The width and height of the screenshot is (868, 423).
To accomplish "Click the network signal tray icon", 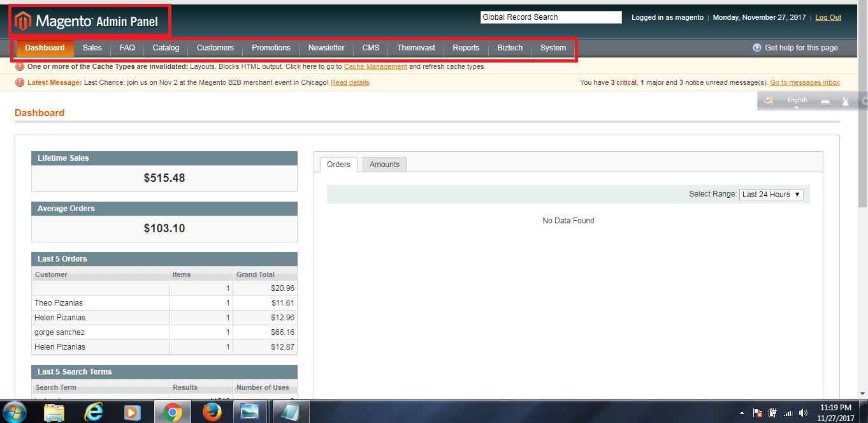I will click(x=788, y=413).
